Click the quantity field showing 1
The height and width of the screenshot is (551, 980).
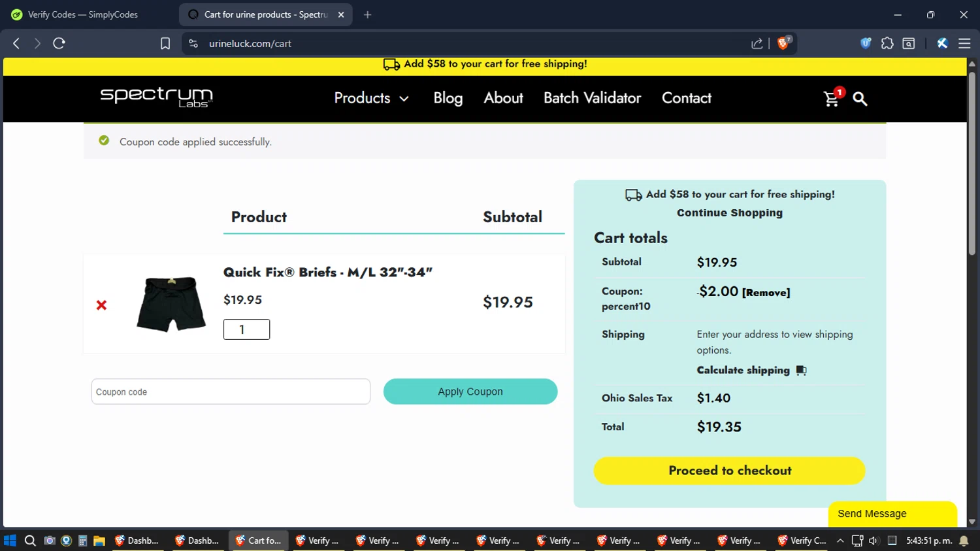(246, 329)
